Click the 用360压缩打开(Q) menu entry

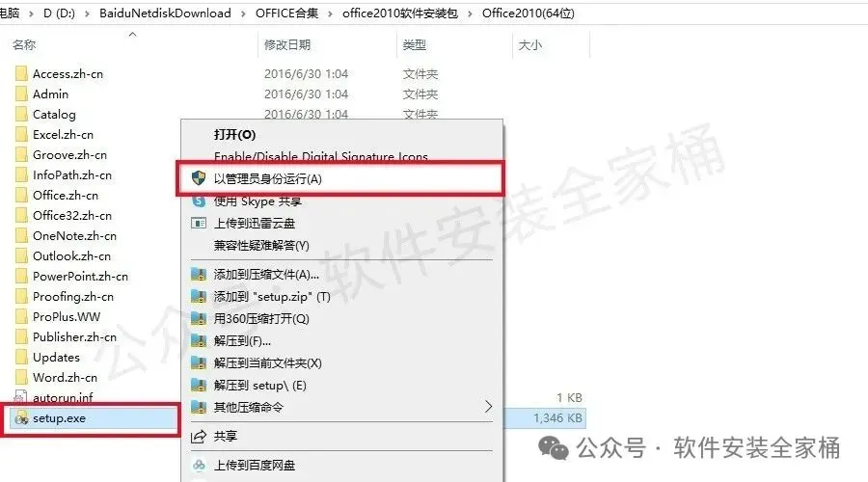coord(261,319)
